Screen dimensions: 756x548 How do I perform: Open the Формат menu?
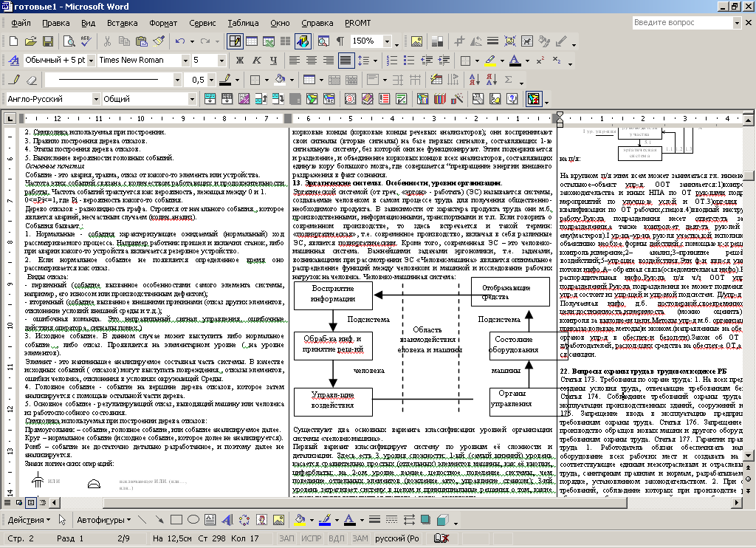tap(163, 23)
